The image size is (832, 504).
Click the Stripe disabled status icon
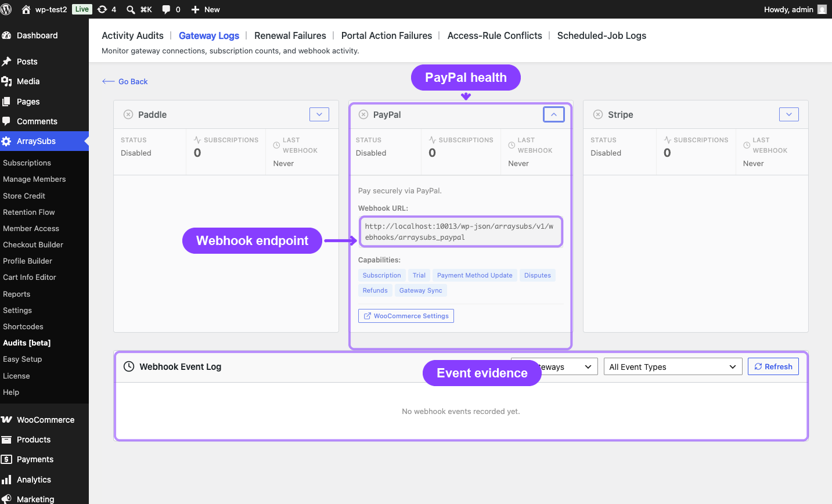(598, 114)
